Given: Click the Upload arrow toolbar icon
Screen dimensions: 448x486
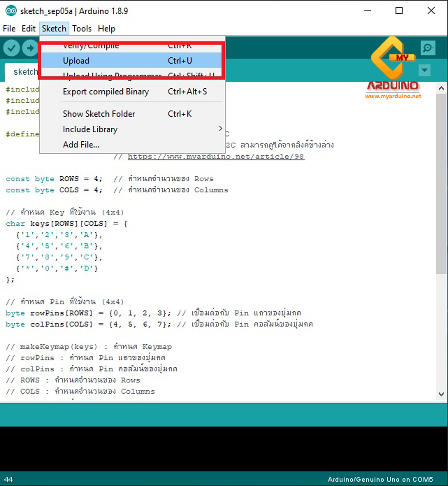Looking at the screenshot, I should pos(30,48).
